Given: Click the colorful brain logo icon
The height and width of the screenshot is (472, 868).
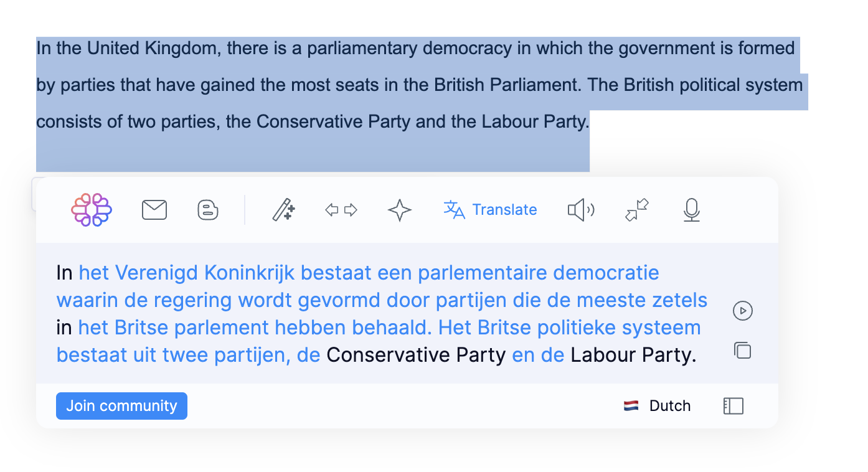Looking at the screenshot, I should pos(92,210).
